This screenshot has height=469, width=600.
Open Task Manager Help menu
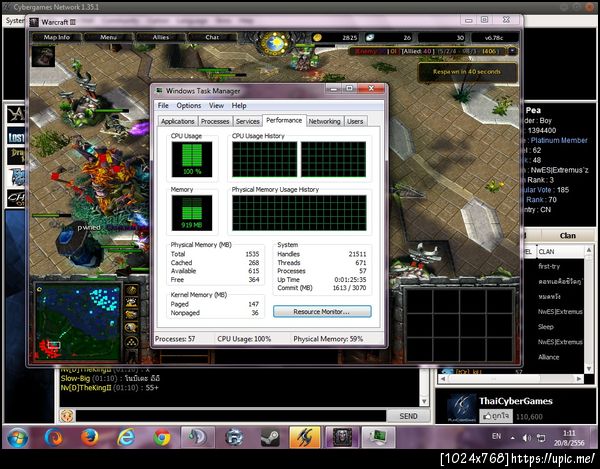tap(239, 106)
